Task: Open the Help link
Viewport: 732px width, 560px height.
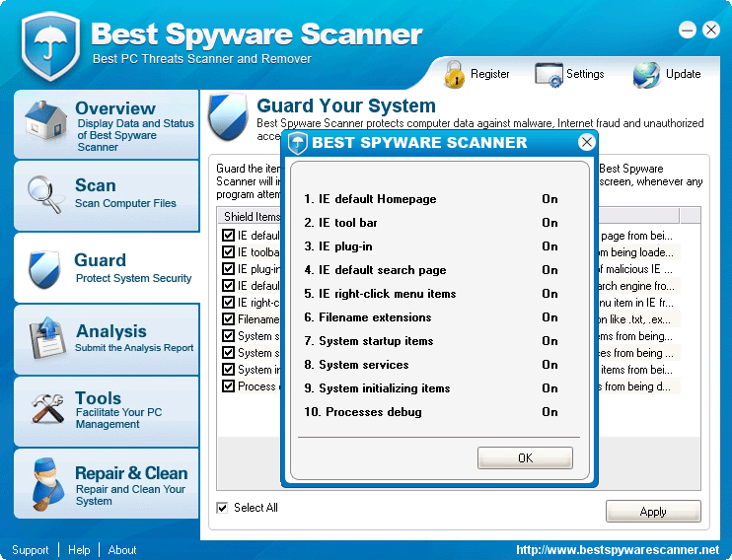Action: click(79, 550)
